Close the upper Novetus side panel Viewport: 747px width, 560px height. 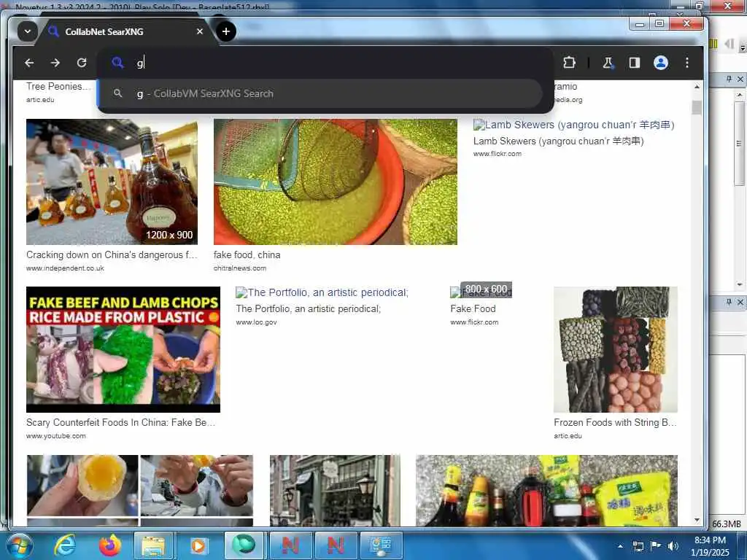740,79
